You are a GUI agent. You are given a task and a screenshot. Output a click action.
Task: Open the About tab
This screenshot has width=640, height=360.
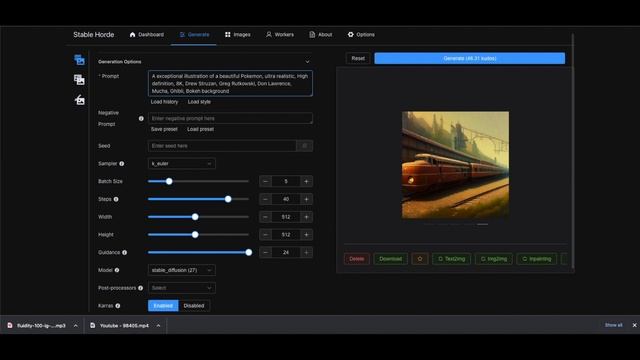tap(320, 35)
